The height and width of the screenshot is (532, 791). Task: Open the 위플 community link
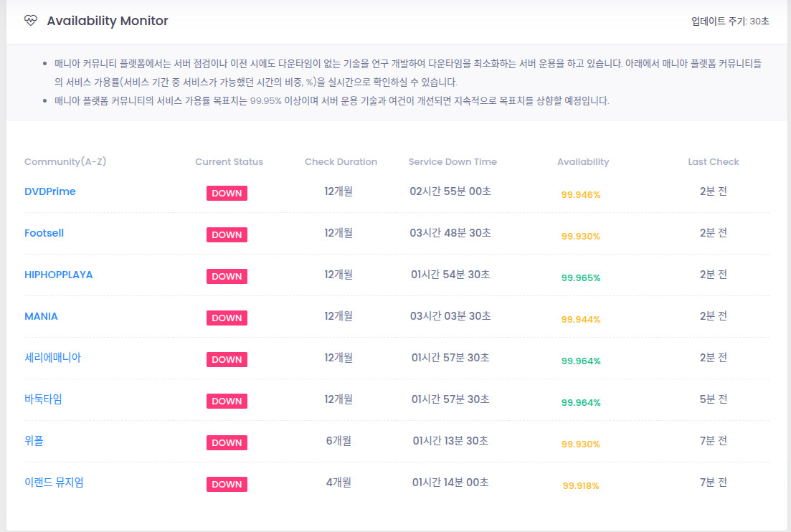click(x=34, y=441)
